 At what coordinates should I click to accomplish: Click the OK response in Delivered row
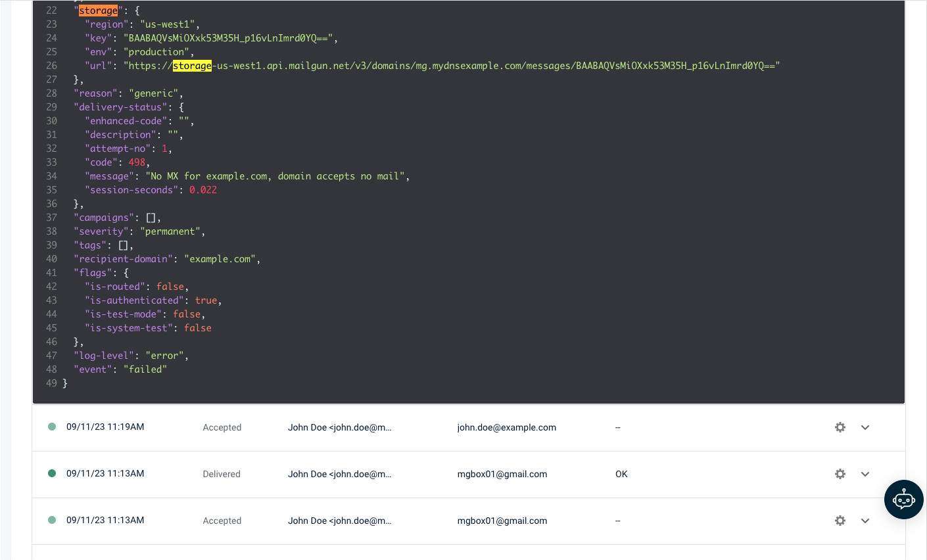(x=621, y=474)
